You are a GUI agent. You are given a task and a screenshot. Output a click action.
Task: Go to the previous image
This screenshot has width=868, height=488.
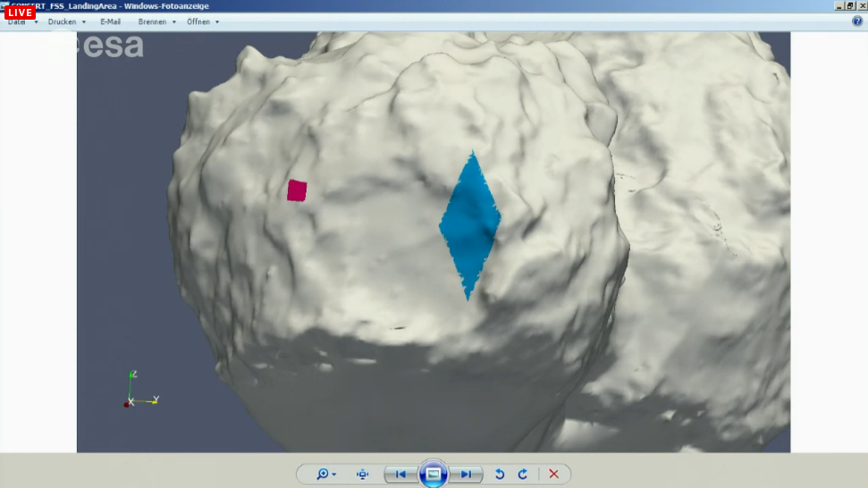click(400, 474)
